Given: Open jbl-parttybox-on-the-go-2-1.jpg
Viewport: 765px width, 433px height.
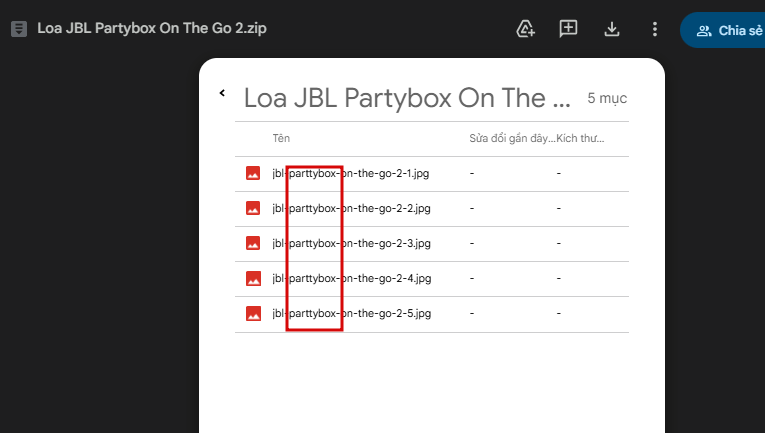Looking at the screenshot, I should (351, 173).
